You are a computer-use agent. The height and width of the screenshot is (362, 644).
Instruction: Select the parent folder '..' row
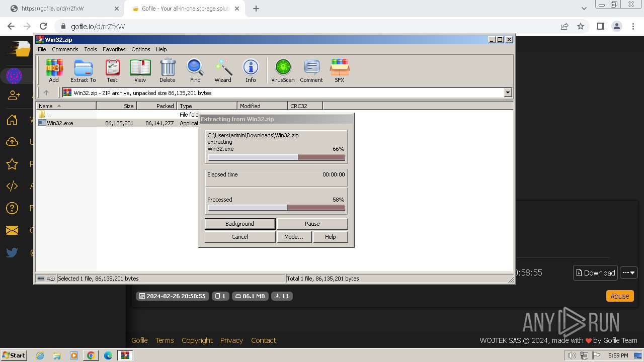pos(118,115)
